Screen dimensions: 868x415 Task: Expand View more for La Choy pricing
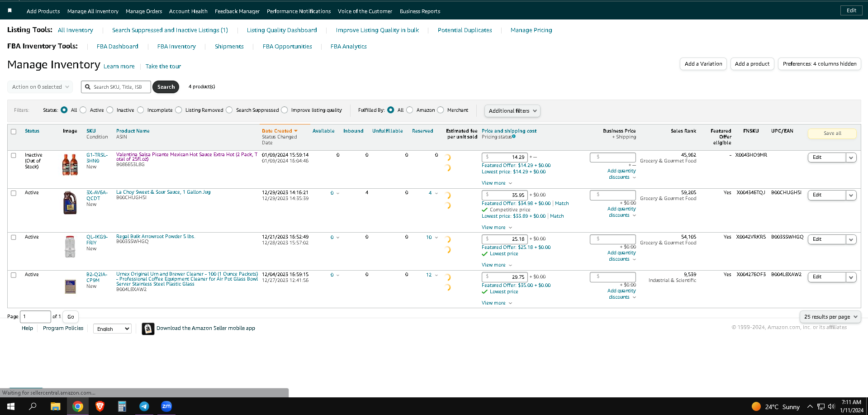click(497, 228)
